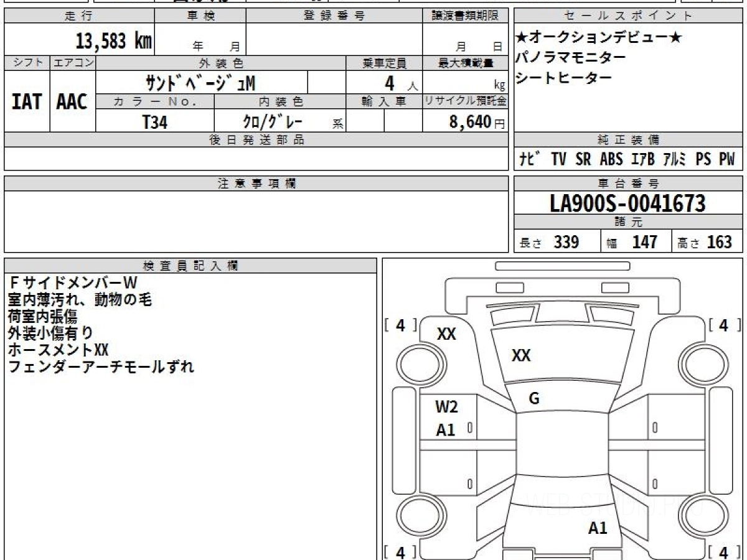Click the 乗車定員 header
Image resolution: width=747 pixels, height=560 pixels.
(384, 63)
